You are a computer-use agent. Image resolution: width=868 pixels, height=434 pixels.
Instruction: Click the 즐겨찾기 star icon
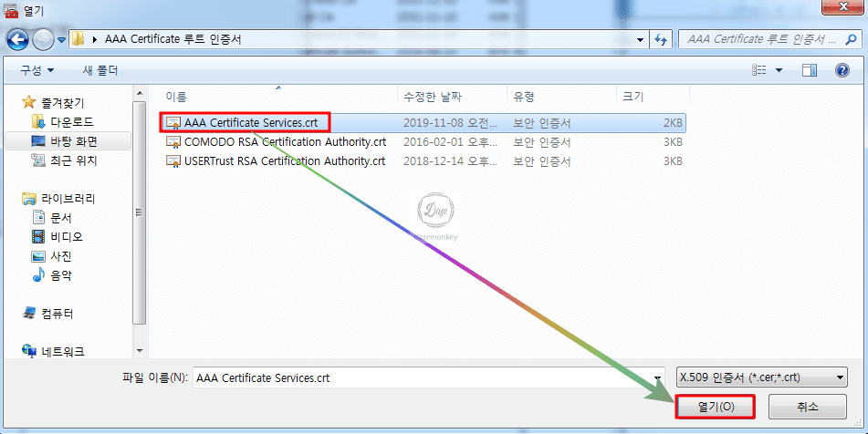29,102
